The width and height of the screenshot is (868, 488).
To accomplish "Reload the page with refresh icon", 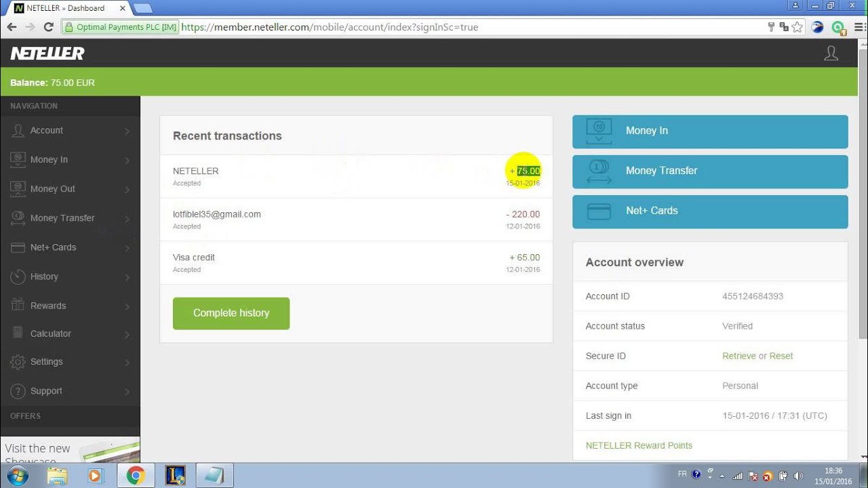I will click(48, 27).
